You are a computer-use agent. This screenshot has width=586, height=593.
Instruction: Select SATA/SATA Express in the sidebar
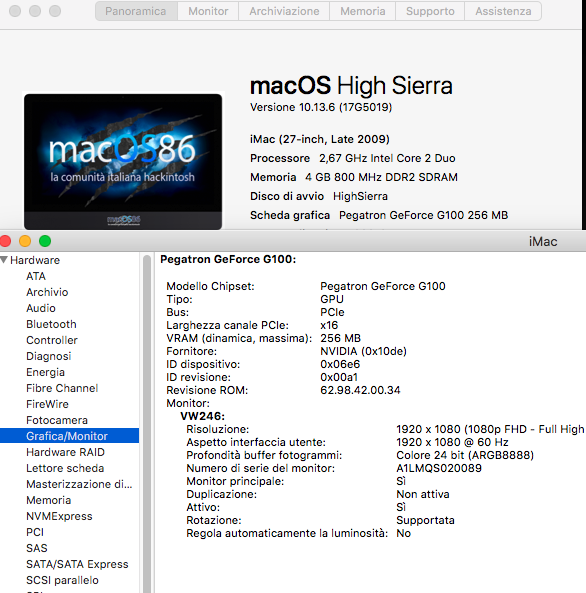(77, 564)
